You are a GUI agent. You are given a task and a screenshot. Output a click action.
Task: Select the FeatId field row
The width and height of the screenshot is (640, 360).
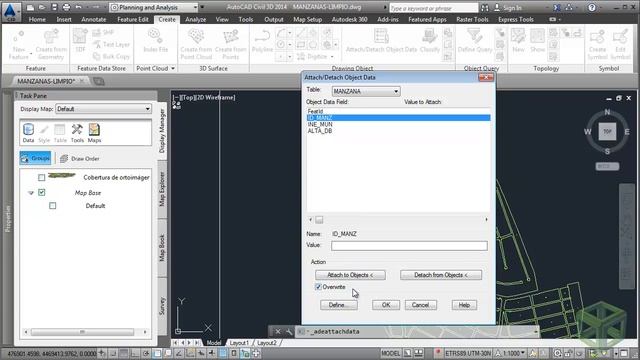[x=398, y=111]
